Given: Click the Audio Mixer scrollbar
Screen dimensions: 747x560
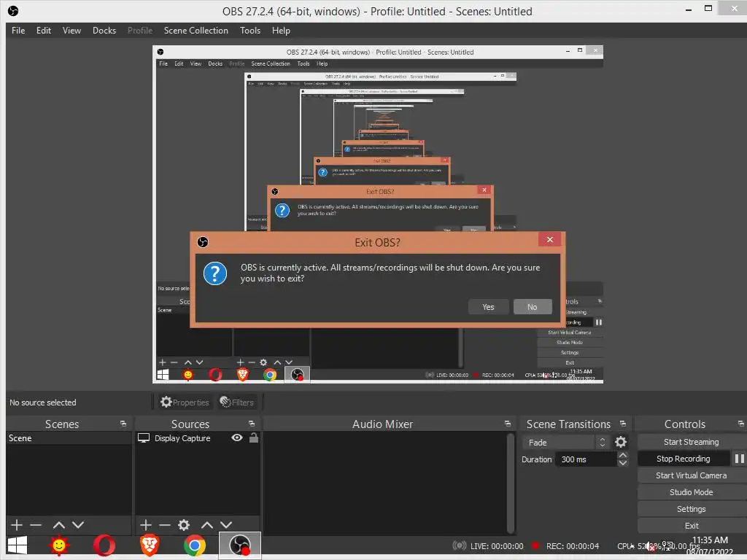Looking at the screenshot, I should (511, 483).
